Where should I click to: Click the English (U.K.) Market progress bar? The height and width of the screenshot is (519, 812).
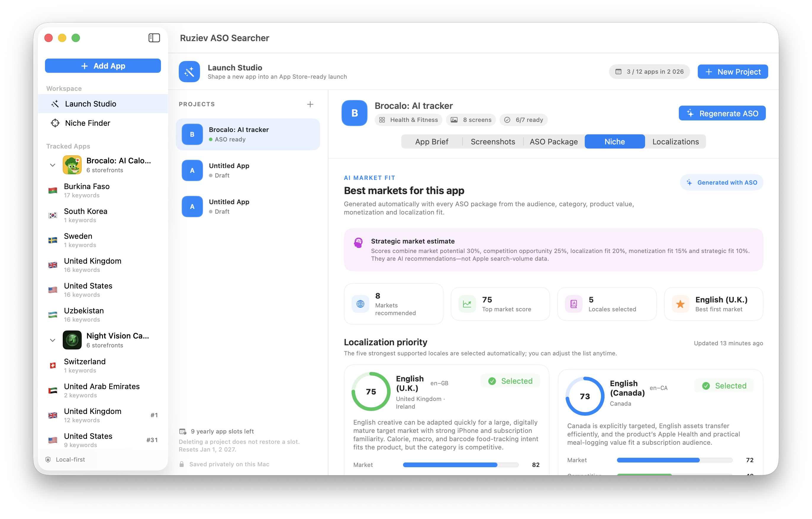(x=461, y=465)
